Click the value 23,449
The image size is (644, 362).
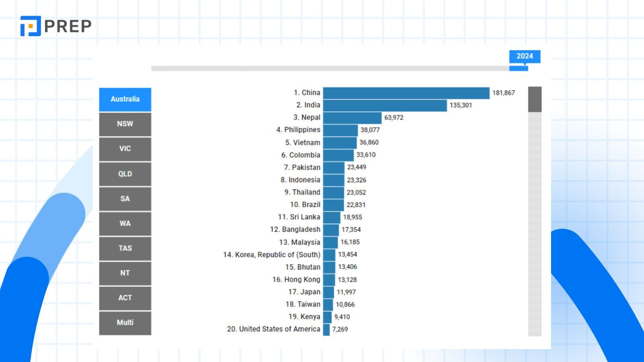click(357, 167)
